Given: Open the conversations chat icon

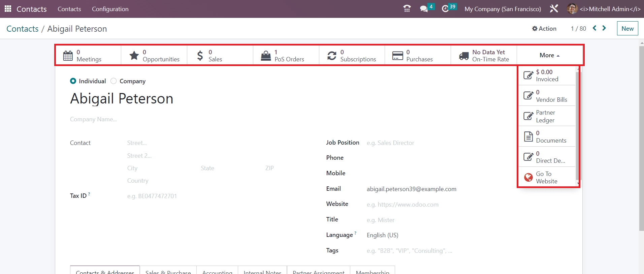Looking at the screenshot, I should tap(424, 9).
